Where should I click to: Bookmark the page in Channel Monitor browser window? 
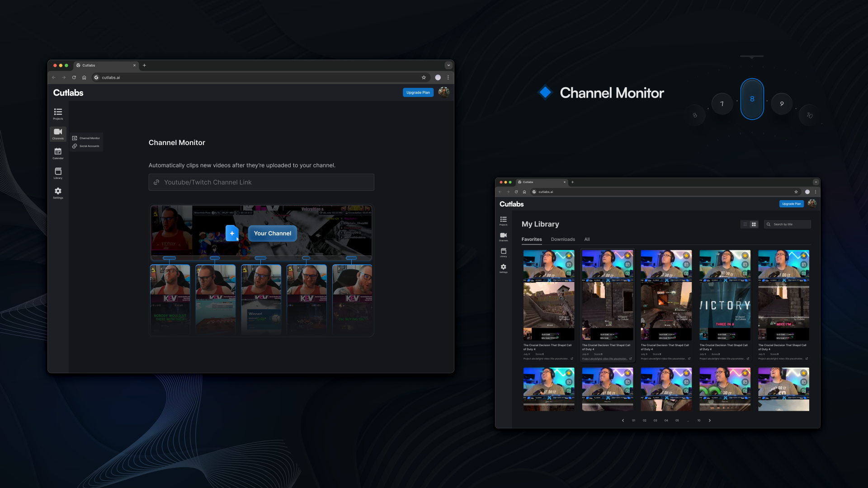(424, 78)
